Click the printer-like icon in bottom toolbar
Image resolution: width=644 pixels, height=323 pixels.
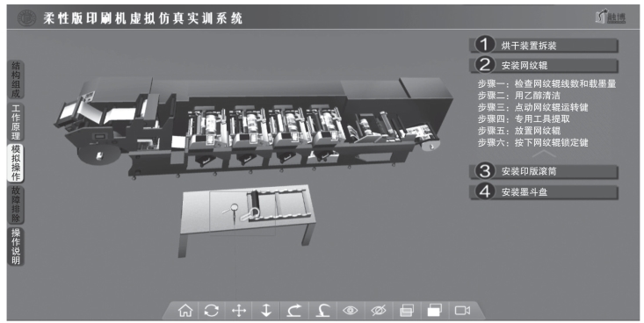(x=407, y=311)
